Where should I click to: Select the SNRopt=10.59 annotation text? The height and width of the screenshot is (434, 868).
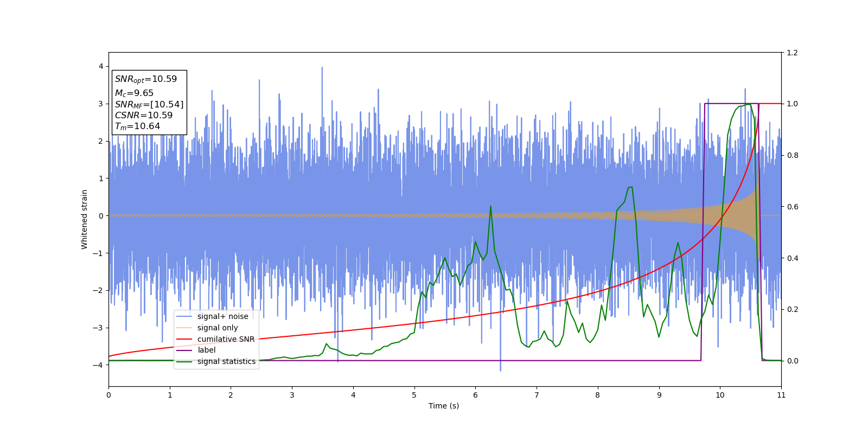pyautogui.click(x=146, y=79)
